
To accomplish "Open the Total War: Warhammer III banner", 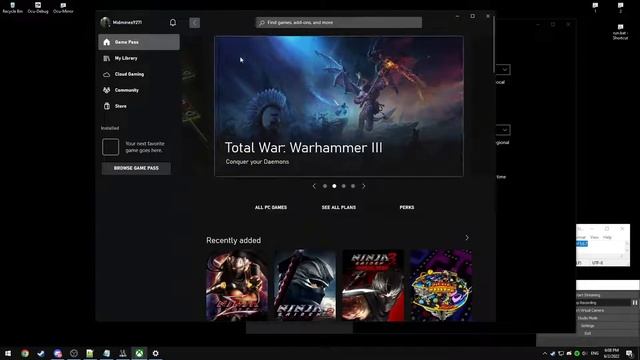I will [x=339, y=106].
